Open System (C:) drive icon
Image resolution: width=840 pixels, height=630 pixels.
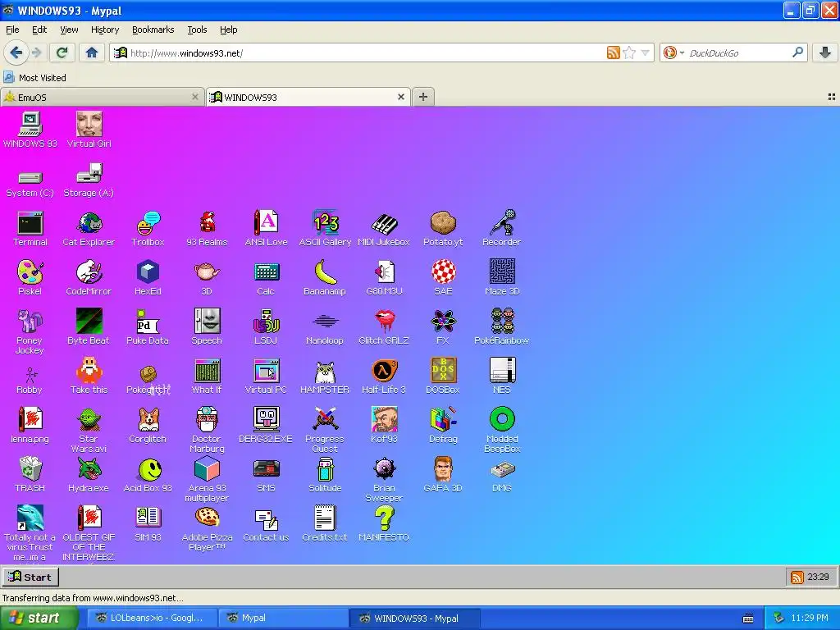click(x=30, y=184)
